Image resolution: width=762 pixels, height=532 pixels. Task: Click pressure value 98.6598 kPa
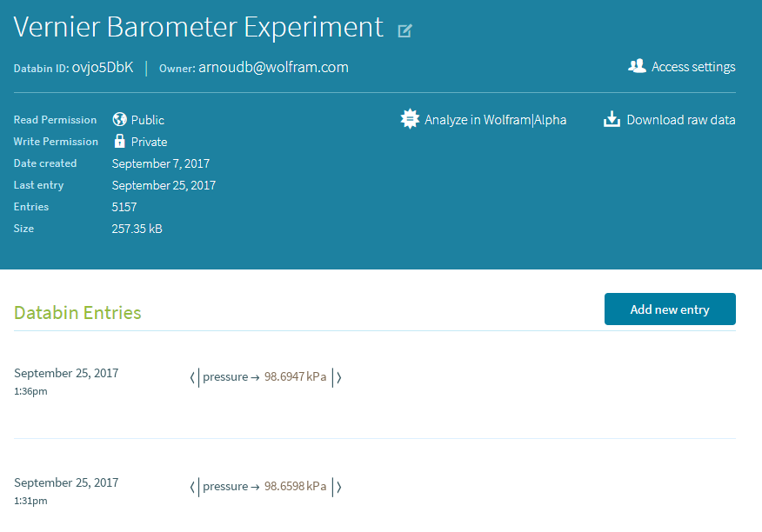click(296, 486)
